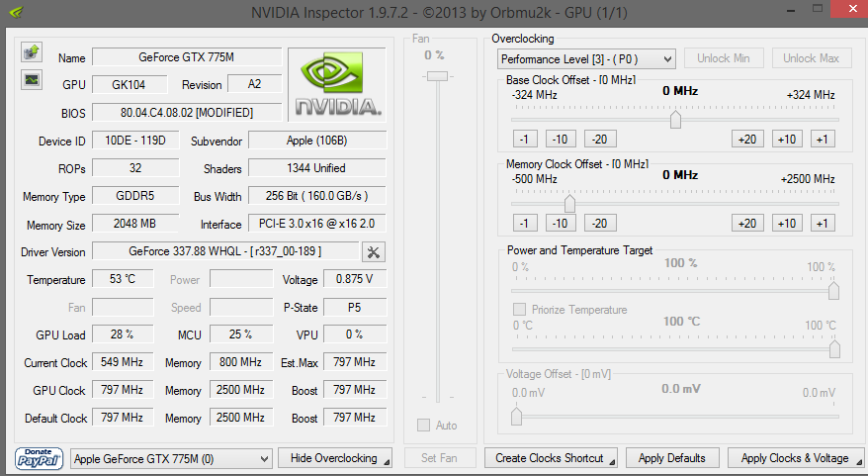Click the Current Clock value 549 MHz
The width and height of the screenshot is (868, 476).
pos(123,362)
